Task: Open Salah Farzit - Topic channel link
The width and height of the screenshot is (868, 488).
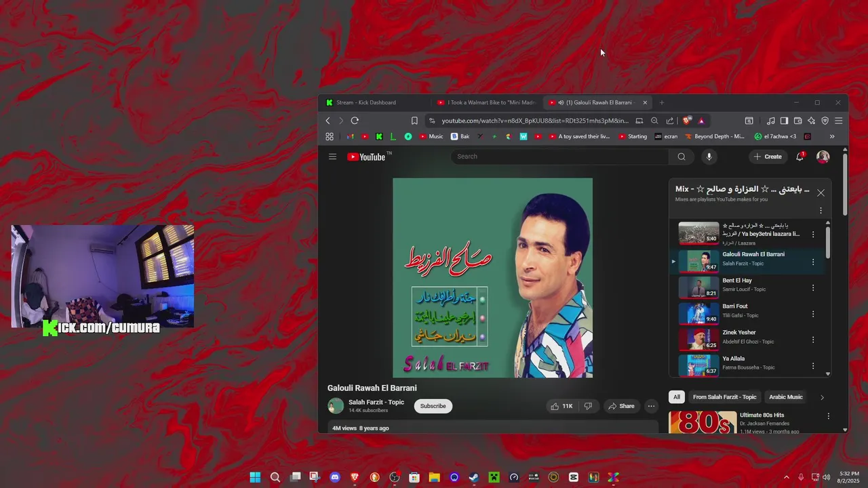Action: pyautogui.click(x=376, y=402)
